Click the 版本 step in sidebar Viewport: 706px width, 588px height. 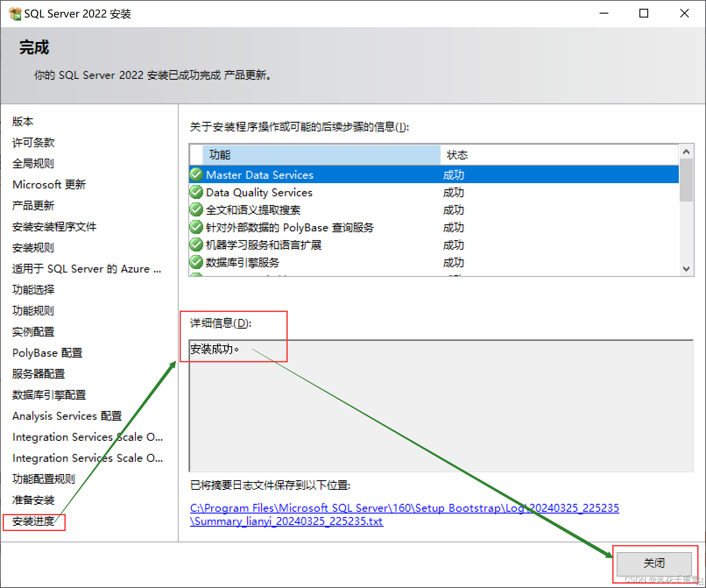(x=23, y=121)
